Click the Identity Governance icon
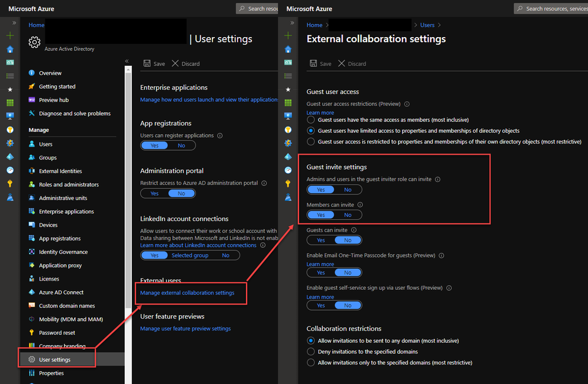Screen dimensions: 588x384 (x=32, y=252)
